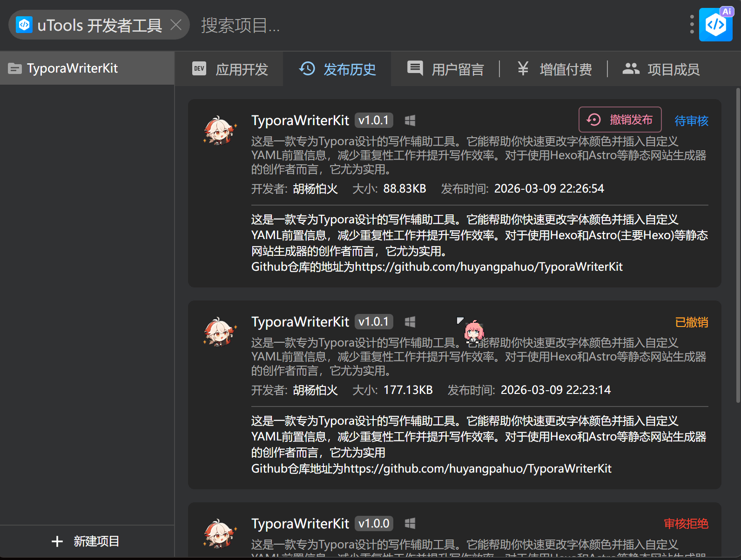Click the Windows platform icon on revoked release

pos(410,322)
